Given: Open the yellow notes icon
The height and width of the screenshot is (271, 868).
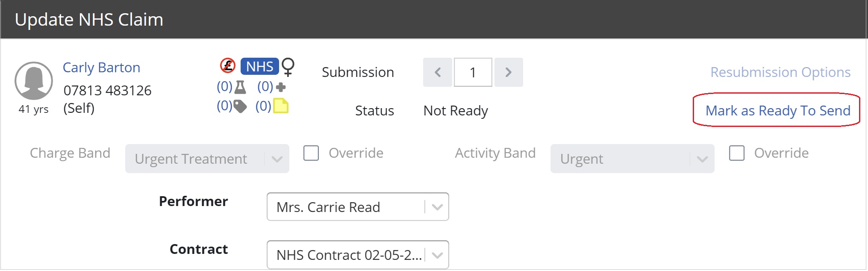Looking at the screenshot, I should tap(281, 106).
